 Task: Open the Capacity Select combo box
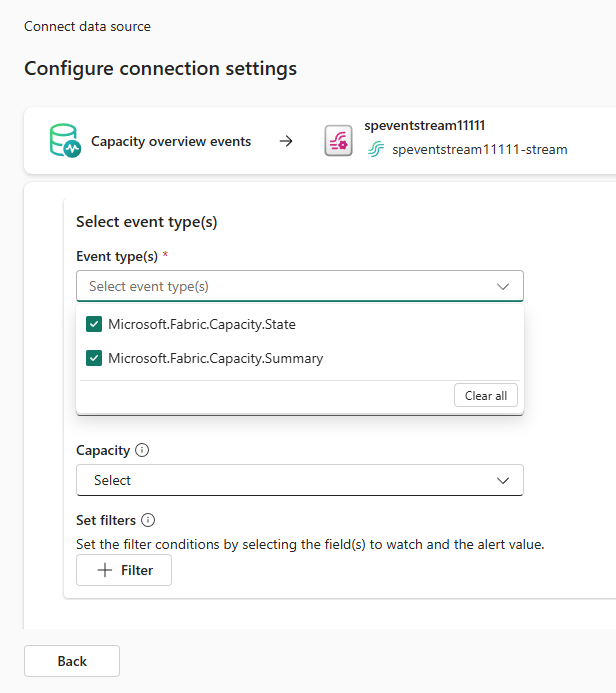point(299,480)
